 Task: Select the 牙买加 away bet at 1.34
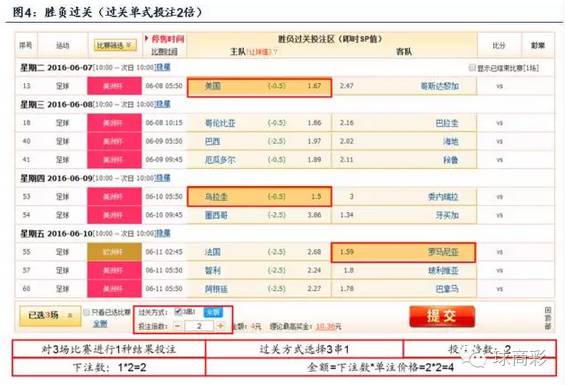pos(404,215)
